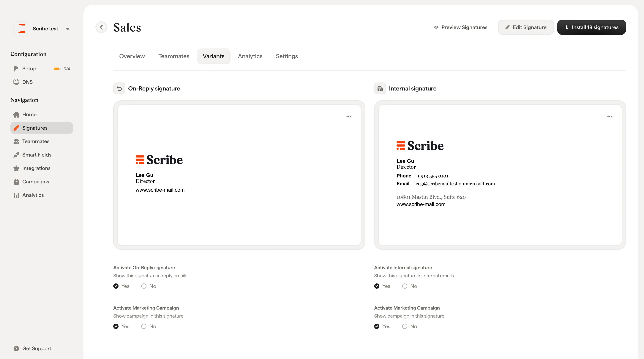
Task: Click Get Support link
Action: point(32,349)
